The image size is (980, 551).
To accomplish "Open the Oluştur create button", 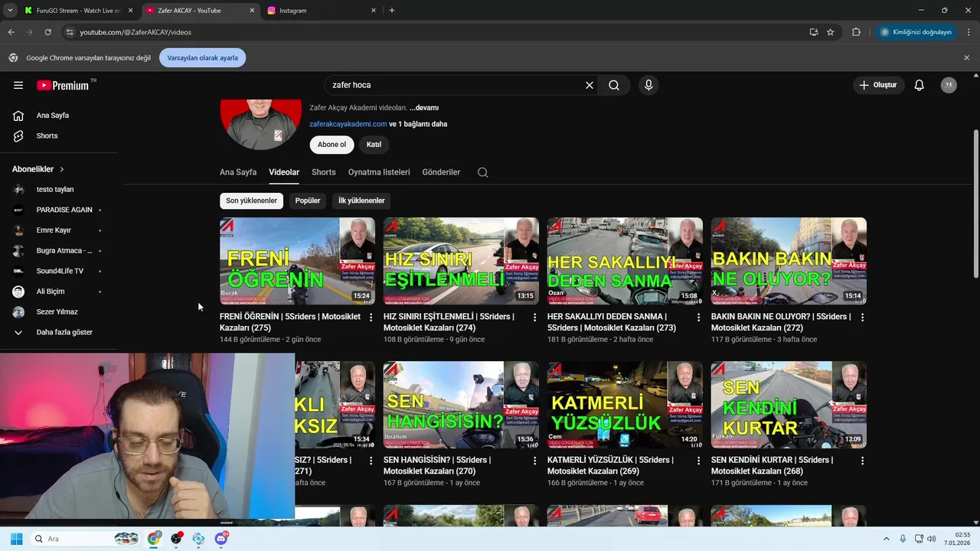I will click(x=878, y=85).
